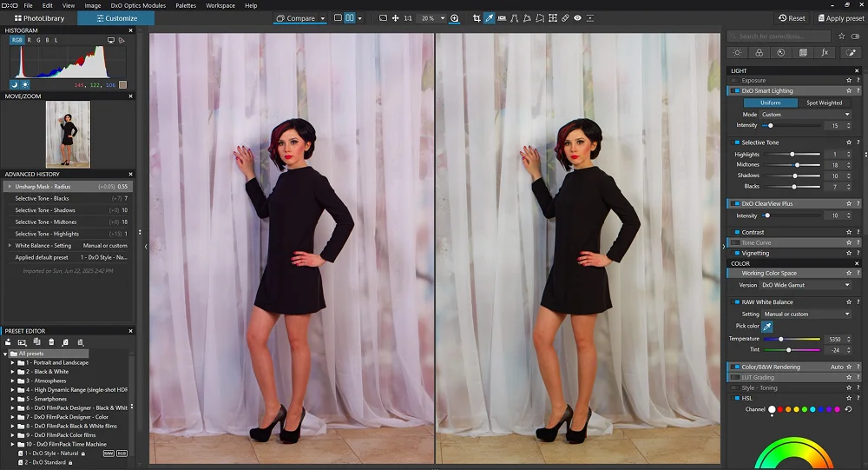Open the Palettes menu
868x470 pixels.
pyautogui.click(x=186, y=5)
